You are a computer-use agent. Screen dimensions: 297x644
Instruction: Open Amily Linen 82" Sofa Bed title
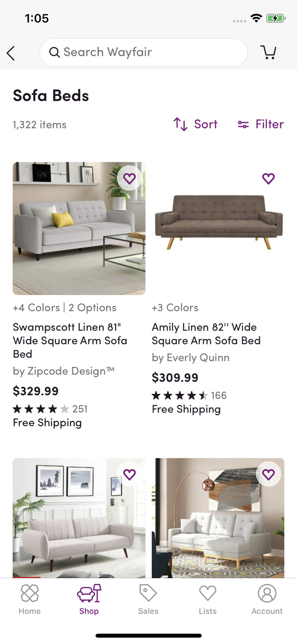click(206, 333)
